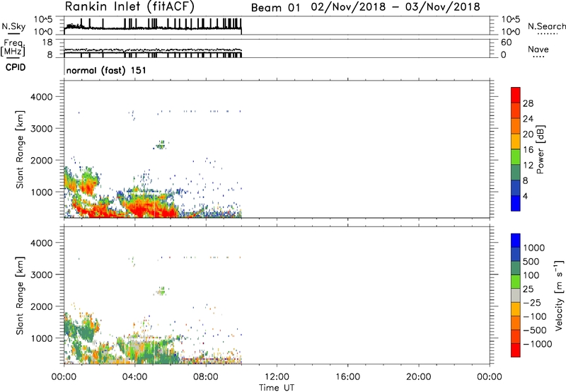Image resolution: width=566 pixels, height=392 pixels.
Task: Click the 'Slant Range [km]' label of the power panel
Action: point(20,149)
